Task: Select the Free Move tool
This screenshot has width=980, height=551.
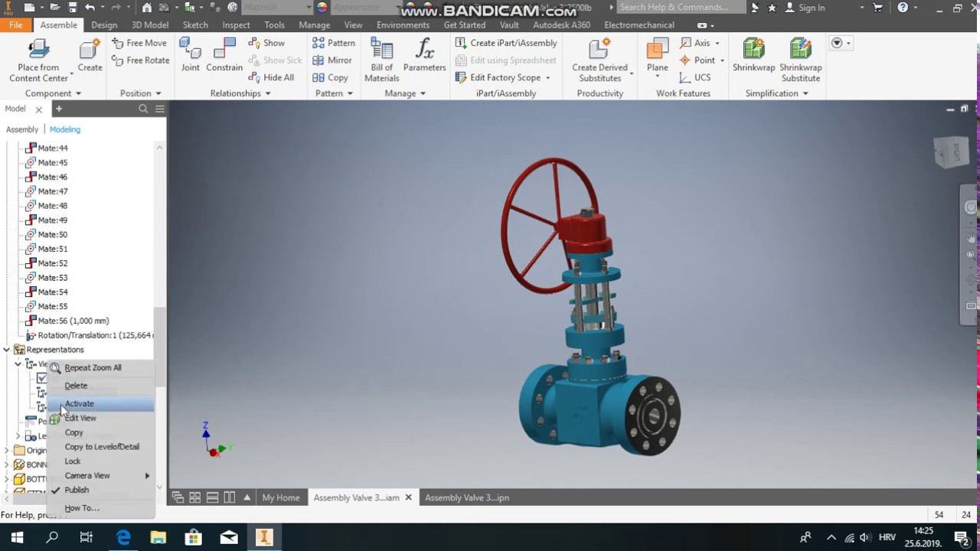Action: pyautogui.click(x=139, y=43)
